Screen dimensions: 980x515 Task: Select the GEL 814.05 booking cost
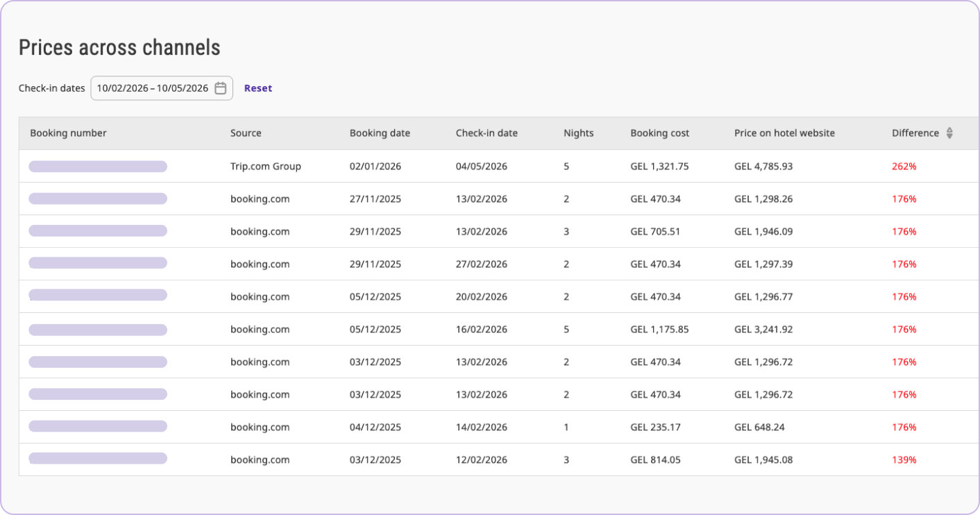(655, 459)
